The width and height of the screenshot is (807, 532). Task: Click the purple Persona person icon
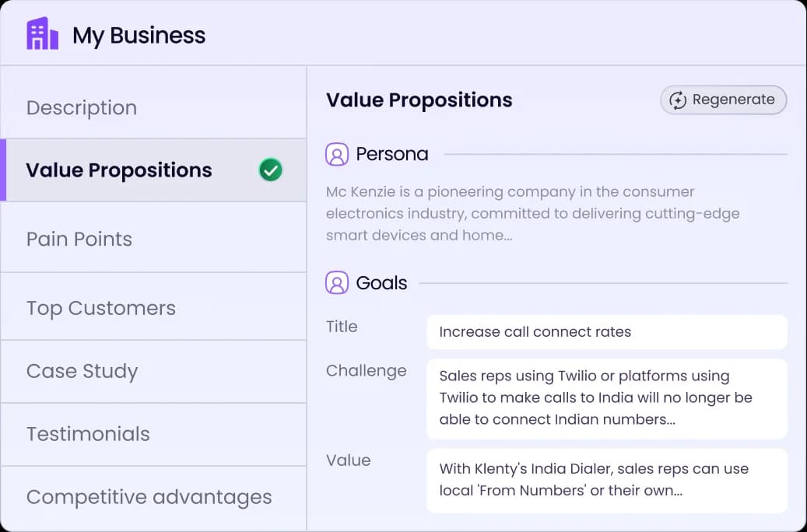pyautogui.click(x=335, y=154)
